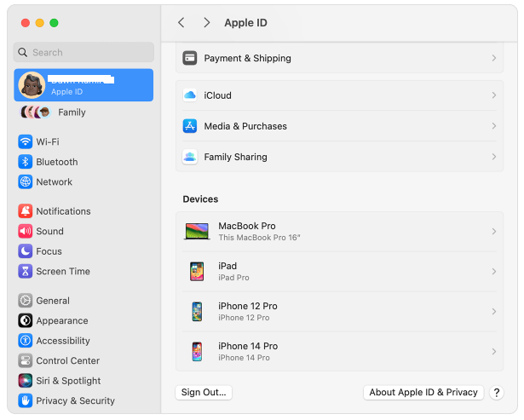Select the Siri & Spotlight icon
This screenshot has width=524, height=420.
(x=26, y=381)
